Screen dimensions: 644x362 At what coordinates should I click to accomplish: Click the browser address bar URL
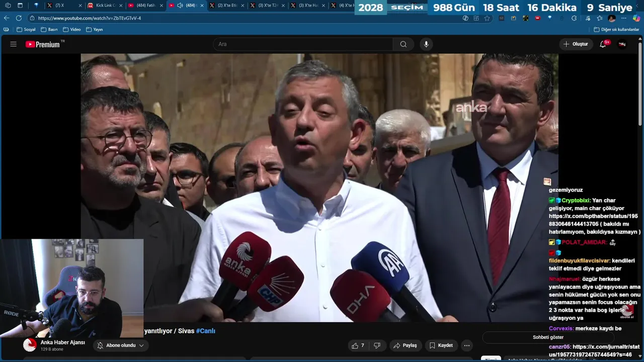(90, 18)
